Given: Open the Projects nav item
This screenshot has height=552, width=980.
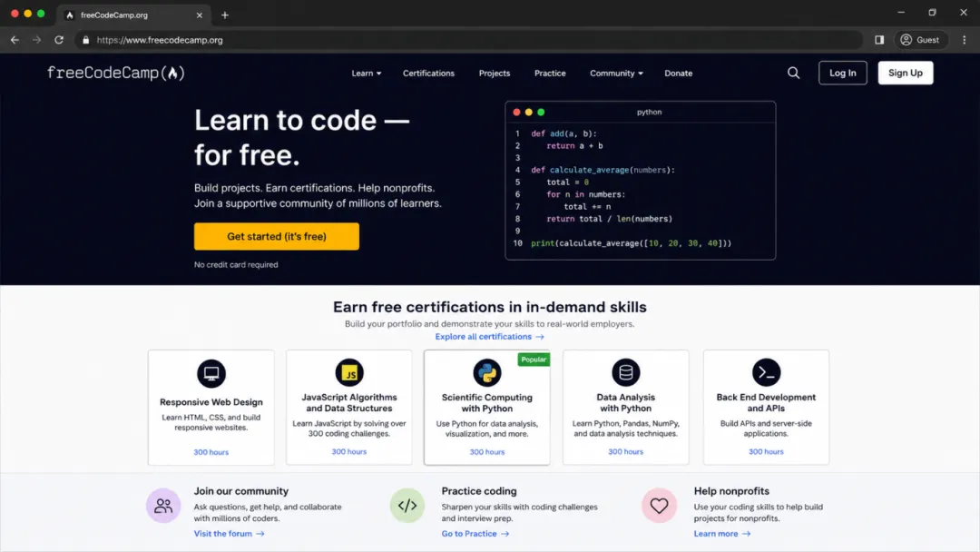Looking at the screenshot, I should [x=495, y=74].
